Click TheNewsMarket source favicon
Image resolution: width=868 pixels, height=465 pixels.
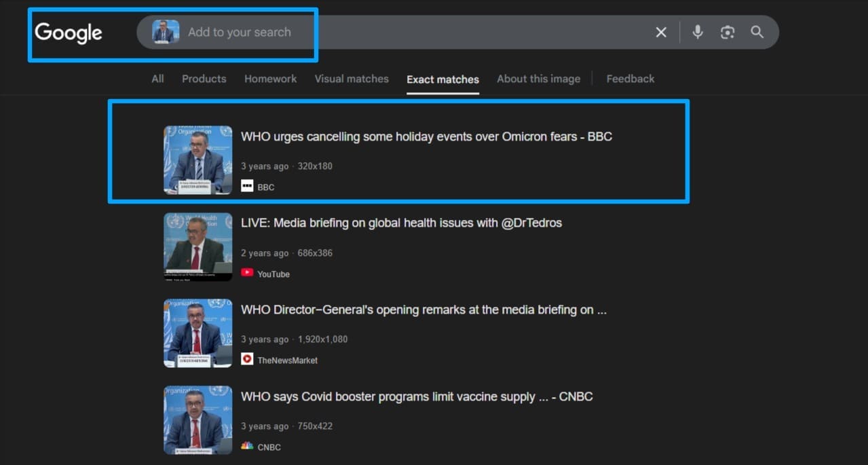247,359
